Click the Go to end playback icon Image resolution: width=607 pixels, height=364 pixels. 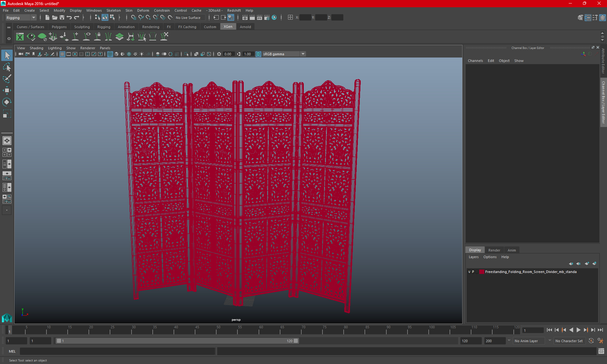pos(600,330)
